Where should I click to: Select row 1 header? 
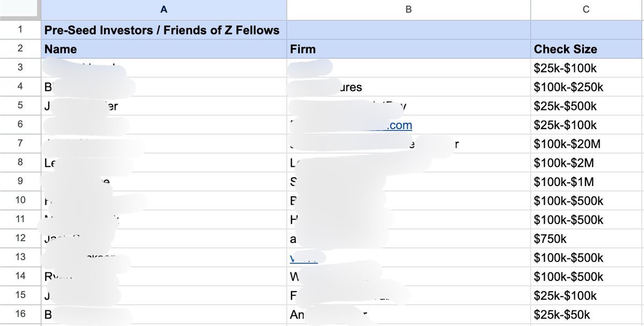pos(20,29)
